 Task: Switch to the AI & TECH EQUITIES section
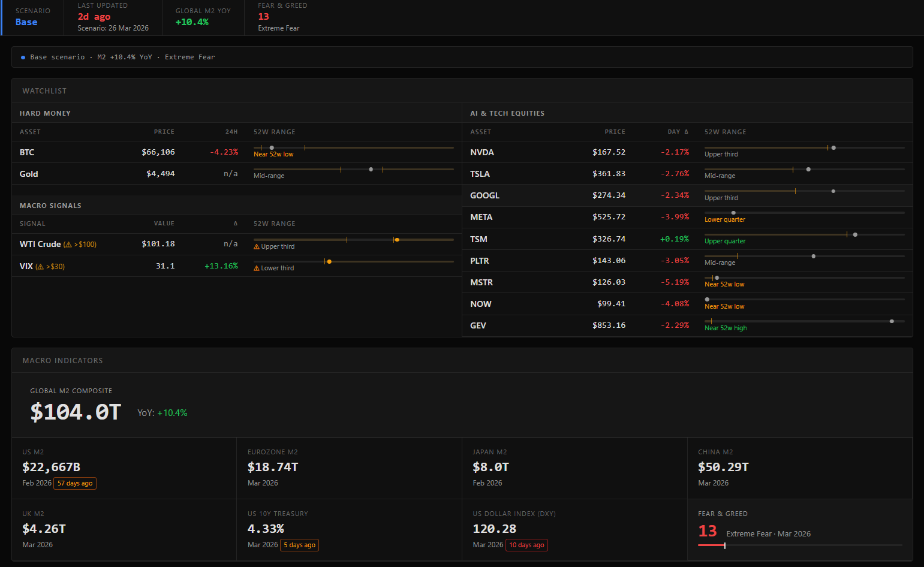(x=507, y=113)
